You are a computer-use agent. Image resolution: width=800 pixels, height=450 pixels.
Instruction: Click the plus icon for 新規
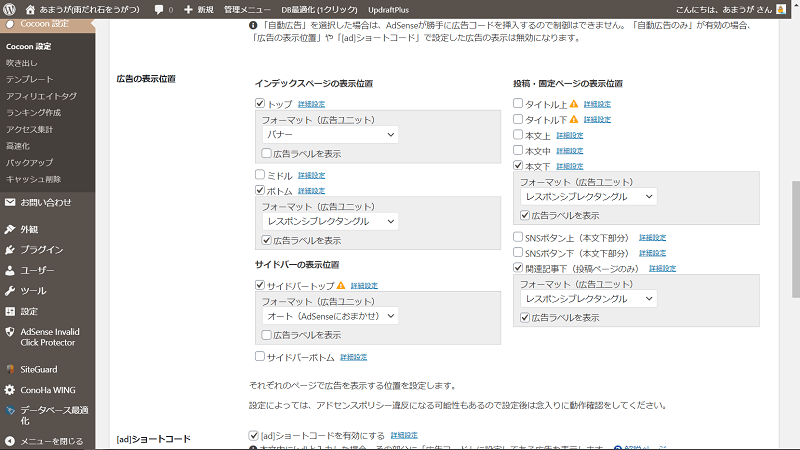click(188, 9)
